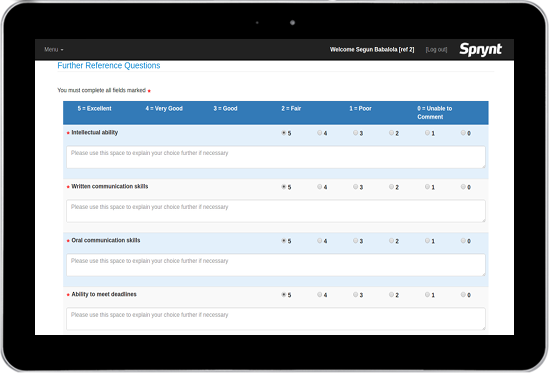Select rating 5 for Written communication skills
This screenshot has height=374, width=549.
(284, 187)
